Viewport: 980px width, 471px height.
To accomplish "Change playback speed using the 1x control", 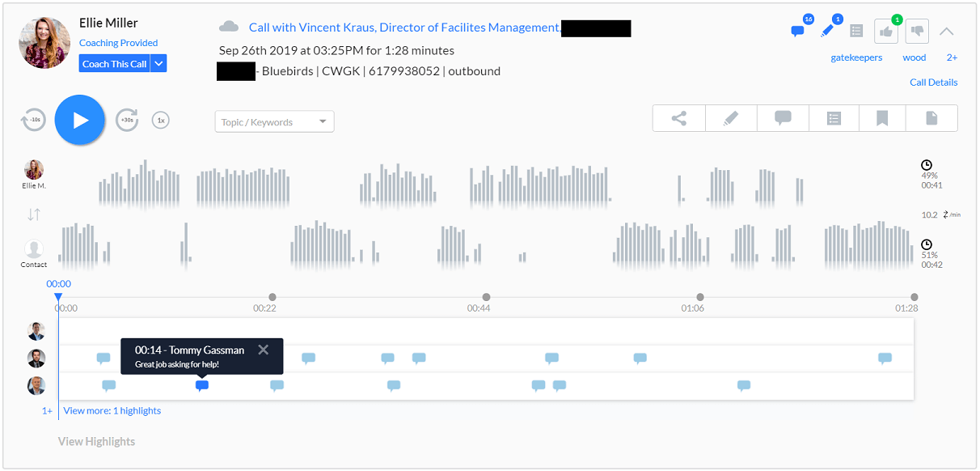I will [x=160, y=119].
